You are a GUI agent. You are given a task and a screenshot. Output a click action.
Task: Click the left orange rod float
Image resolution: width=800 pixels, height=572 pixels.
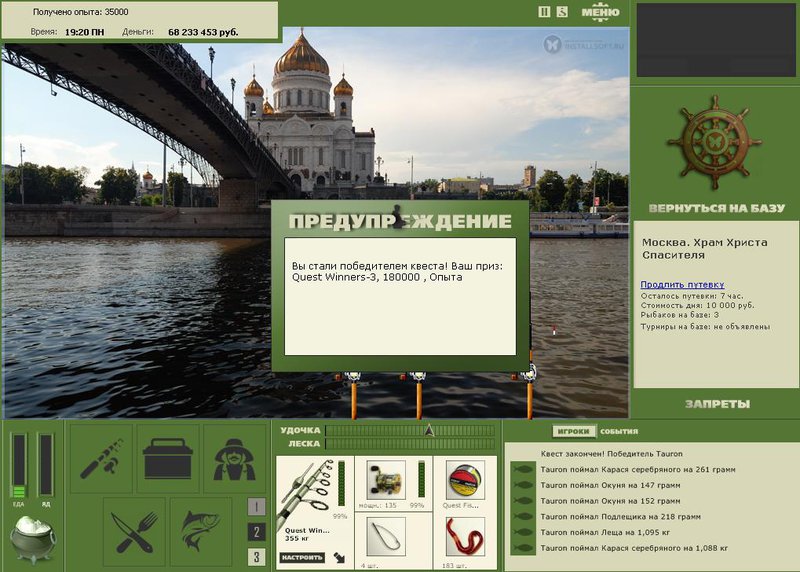pyautogui.click(x=354, y=395)
